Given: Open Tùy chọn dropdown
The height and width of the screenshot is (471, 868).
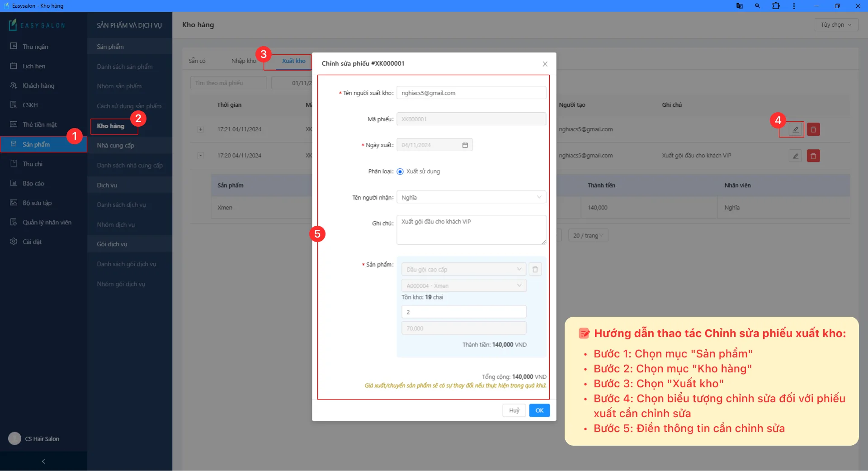Looking at the screenshot, I should pos(836,25).
